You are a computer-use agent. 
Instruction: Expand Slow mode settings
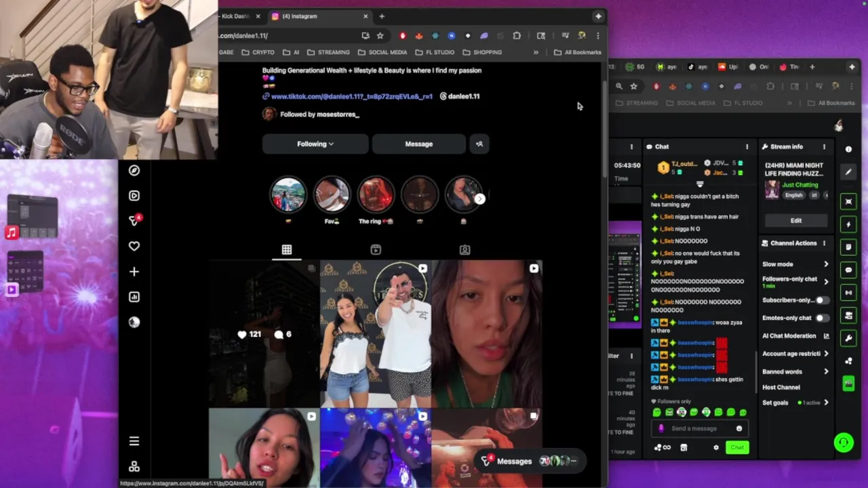tap(826, 264)
